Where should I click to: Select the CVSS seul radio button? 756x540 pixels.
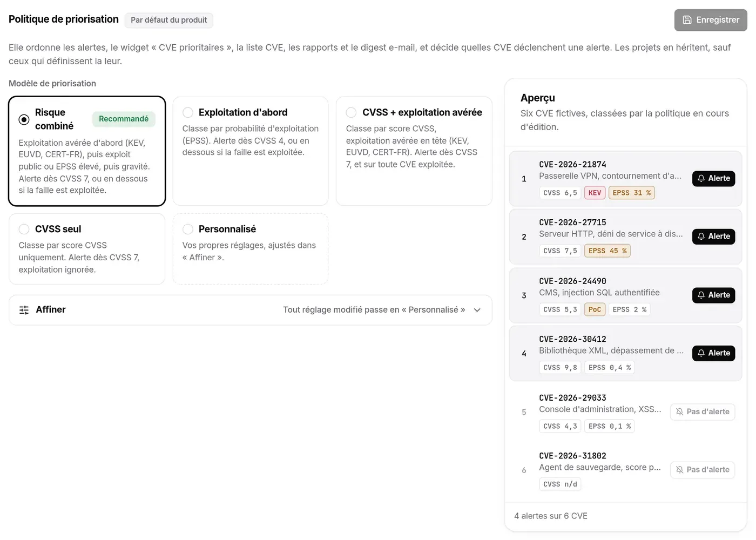pyautogui.click(x=24, y=229)
